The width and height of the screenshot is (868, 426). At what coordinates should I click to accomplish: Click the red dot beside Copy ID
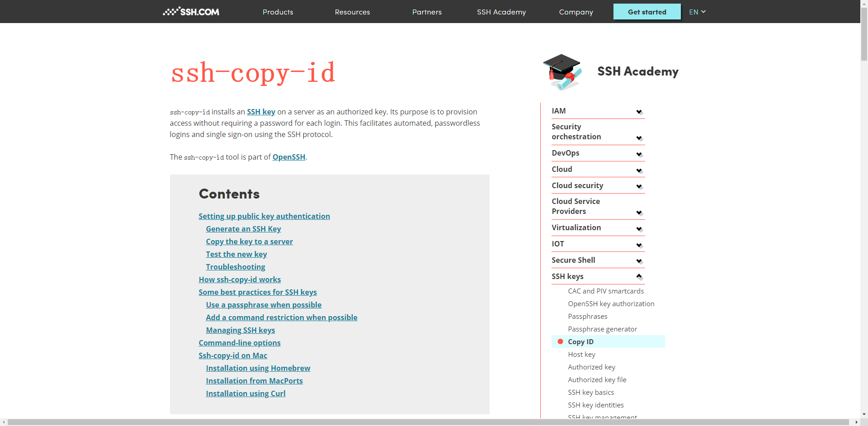(561, 341)
